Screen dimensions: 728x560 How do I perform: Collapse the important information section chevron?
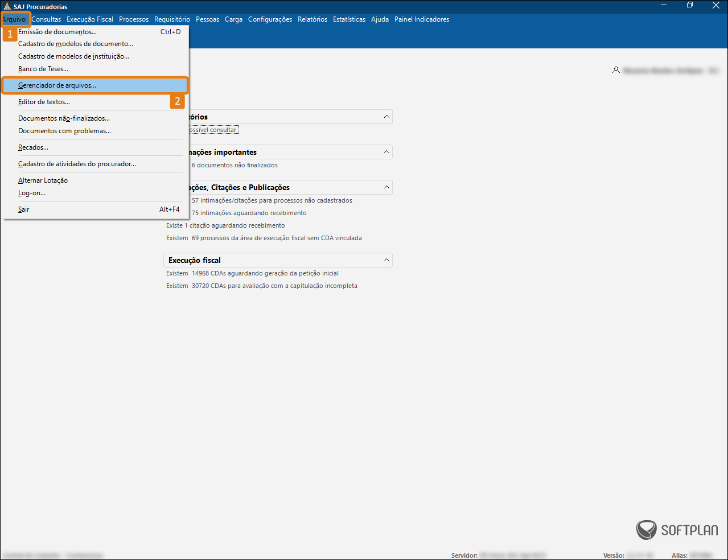tap(386, 152)
